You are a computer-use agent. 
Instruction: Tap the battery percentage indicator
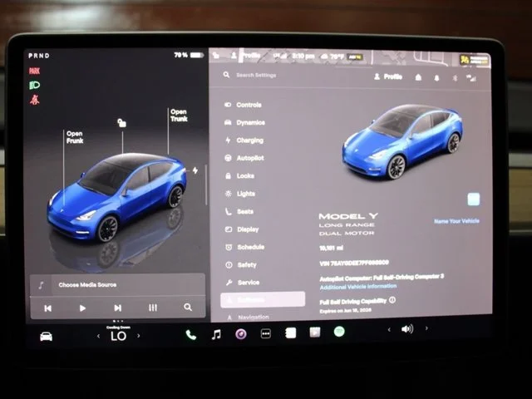[x=189, y=55]
